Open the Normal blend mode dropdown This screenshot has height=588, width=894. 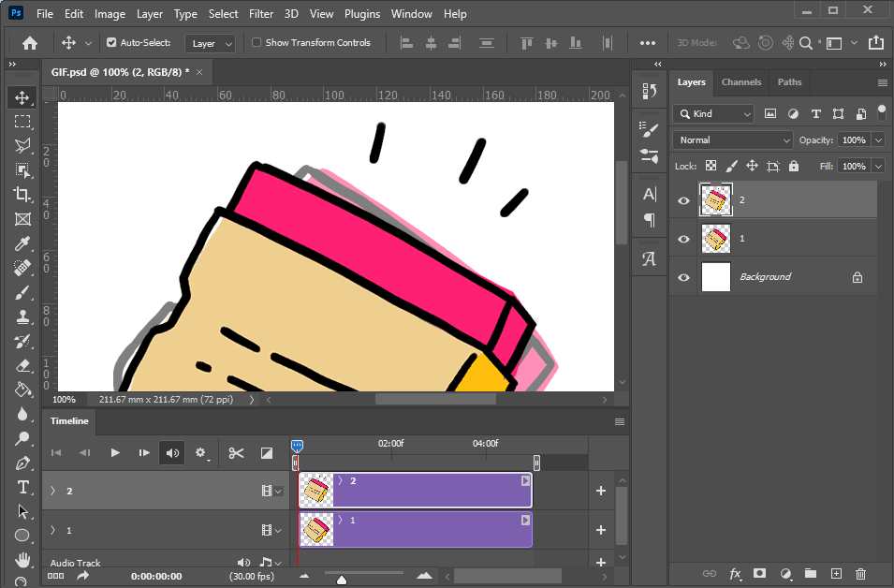tap(733, 140)
